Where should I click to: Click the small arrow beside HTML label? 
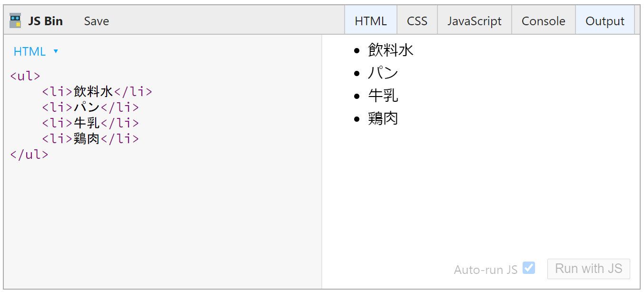[x=56, y=51]
